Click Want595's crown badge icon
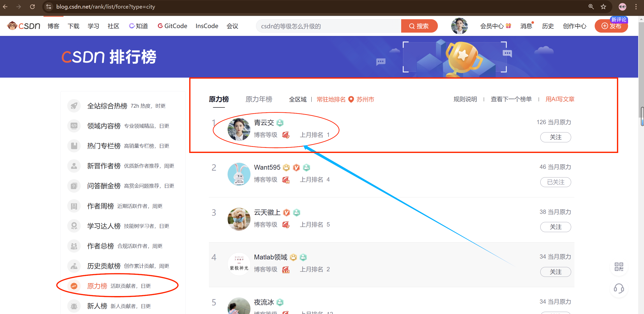Image resolution: width=644 pixels, height=314 pixels. [x=286, y=167]
